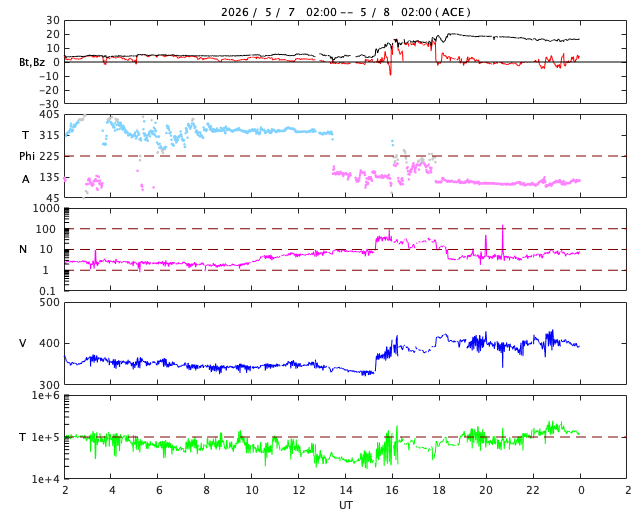Click the 'A' label beside the 135 tick
This screenshot has height=512, width=640.
pos(26,179)
